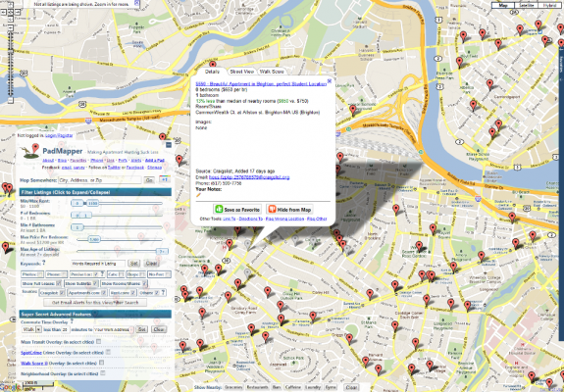
Task: Enable the Dogs filter checkbox
Action: 141,274
